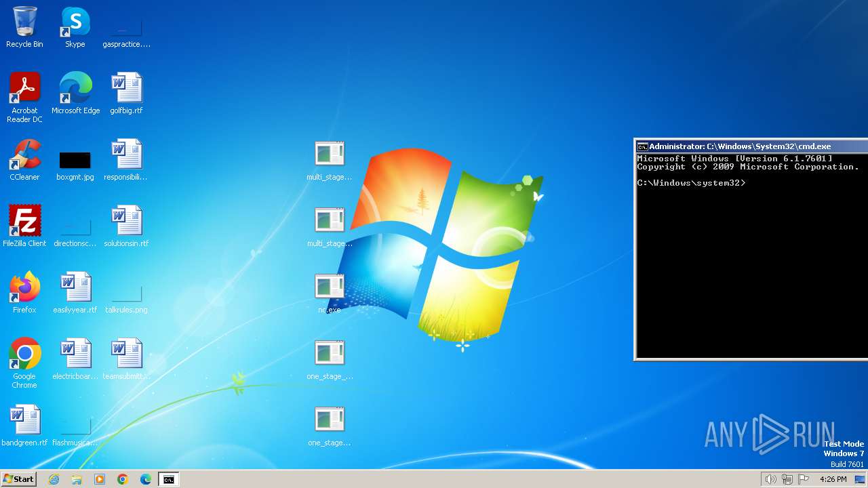Image resolution: width=868 pixels, height=488 pixels.
Task: Open the Start menu
Action: point(18,479)
